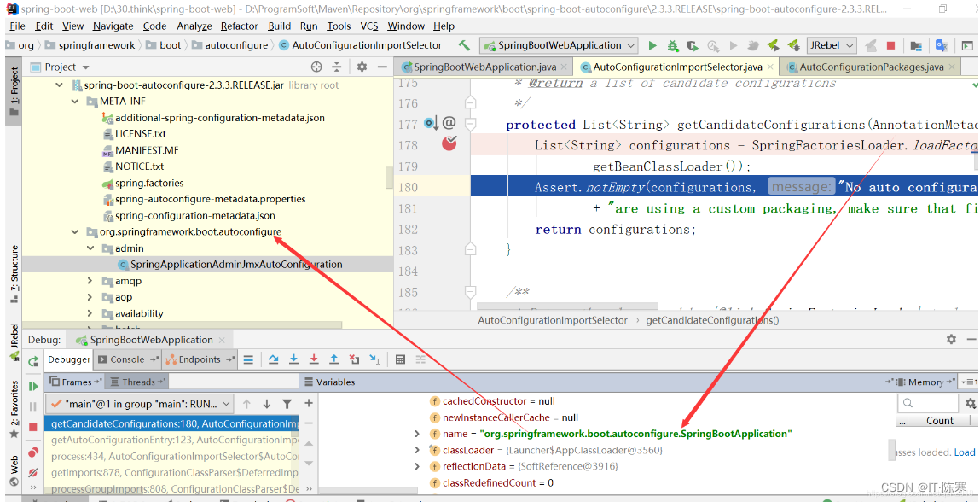The width and height of the screenshot is (980, 502).
Task: Click the Step Into debugger icon
Action: coord(293,359)
